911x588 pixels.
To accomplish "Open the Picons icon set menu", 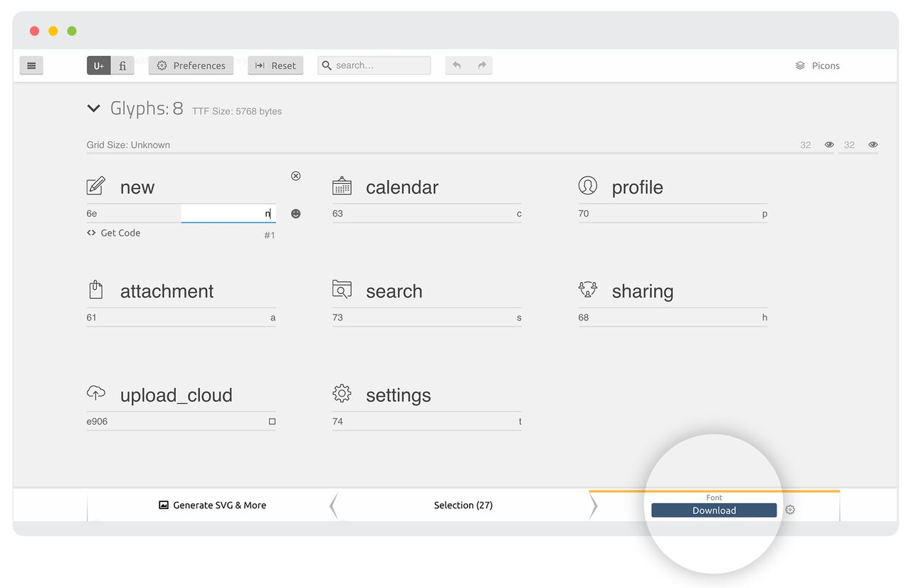I will [818, 65].
